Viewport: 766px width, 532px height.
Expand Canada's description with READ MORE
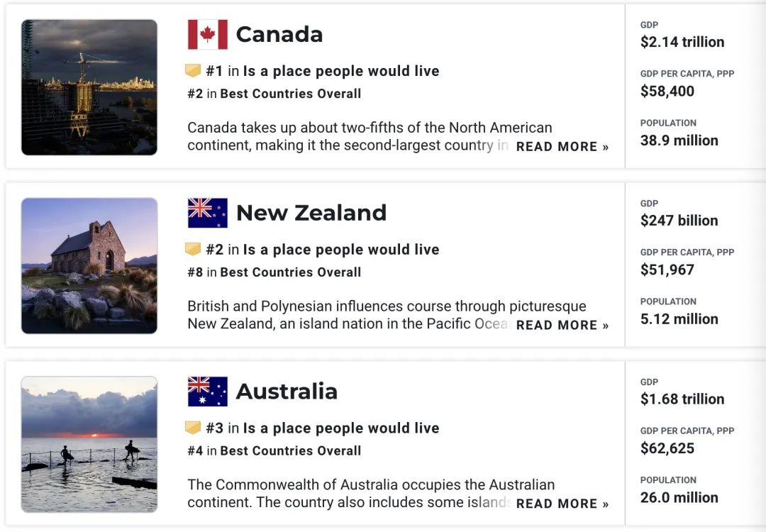[562, 147]
